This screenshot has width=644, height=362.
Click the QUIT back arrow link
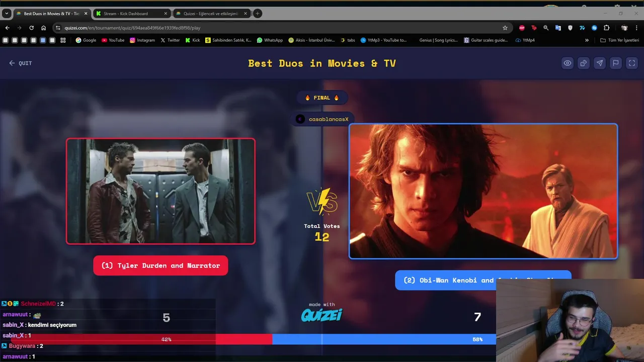coord(20,63)
